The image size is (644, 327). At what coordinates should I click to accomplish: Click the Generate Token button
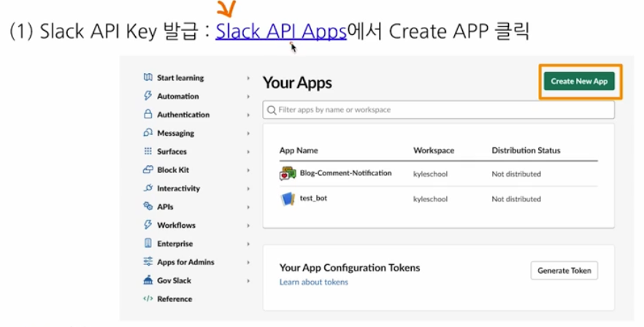coord(564,270)
